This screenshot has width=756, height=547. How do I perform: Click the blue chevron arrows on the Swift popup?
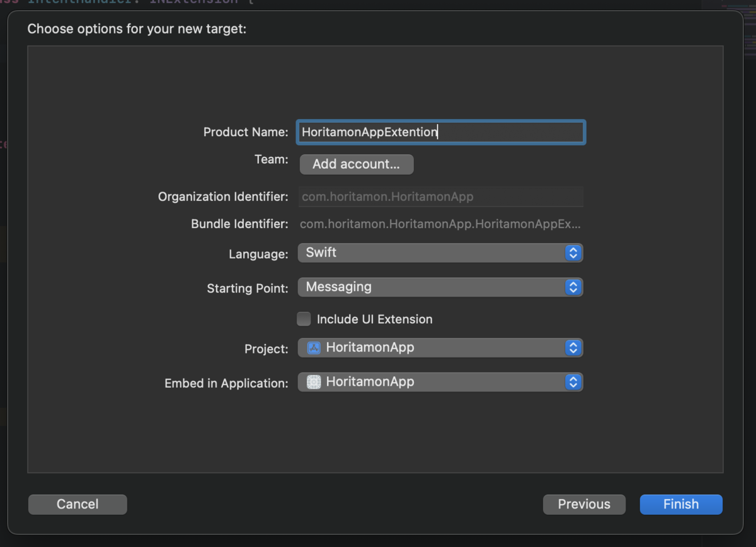point(573,253)
